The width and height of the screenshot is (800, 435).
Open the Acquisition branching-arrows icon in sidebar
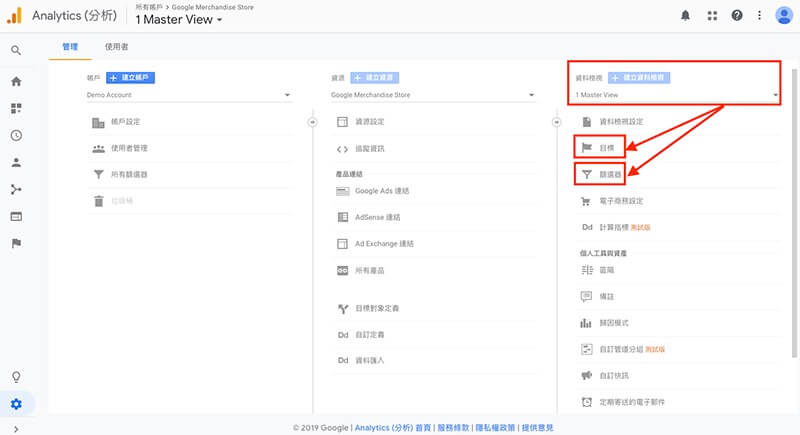(x=16, y=190)
